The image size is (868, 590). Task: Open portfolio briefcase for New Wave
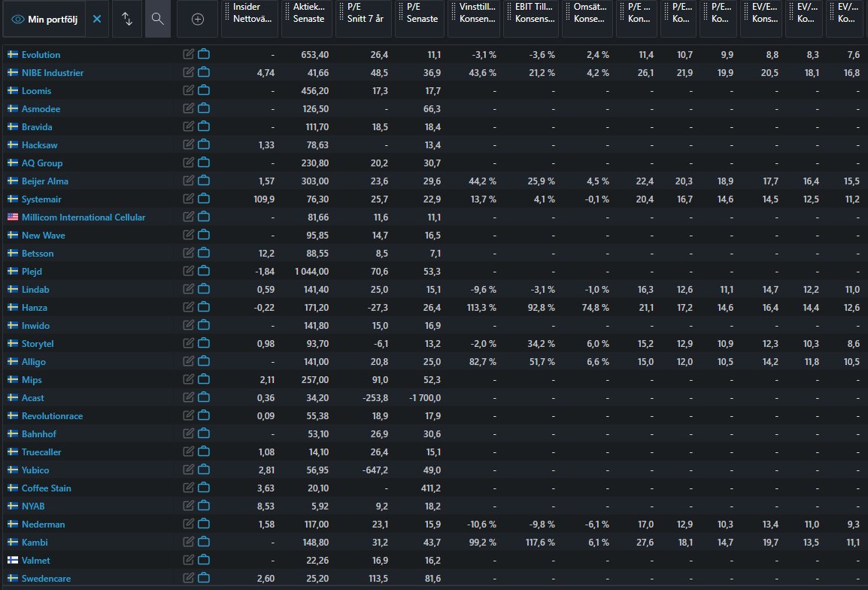click(x=204, y=235)
